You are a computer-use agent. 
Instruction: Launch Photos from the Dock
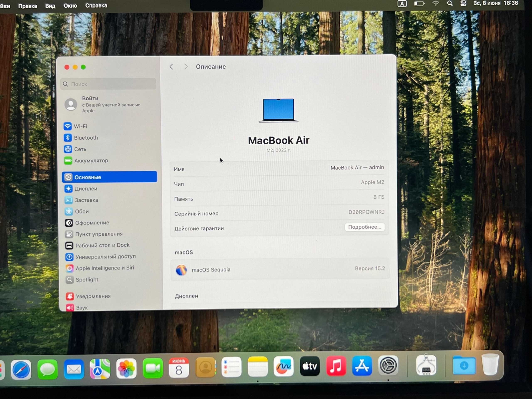coord(127,368)
